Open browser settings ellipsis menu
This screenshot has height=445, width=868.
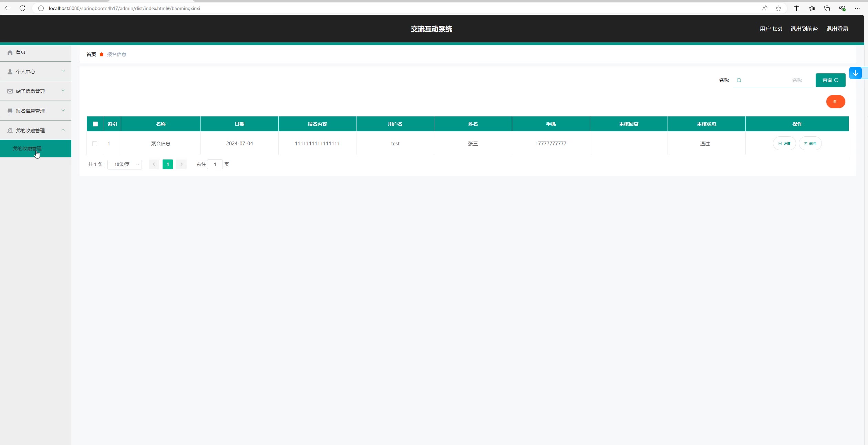click(857, 8)
